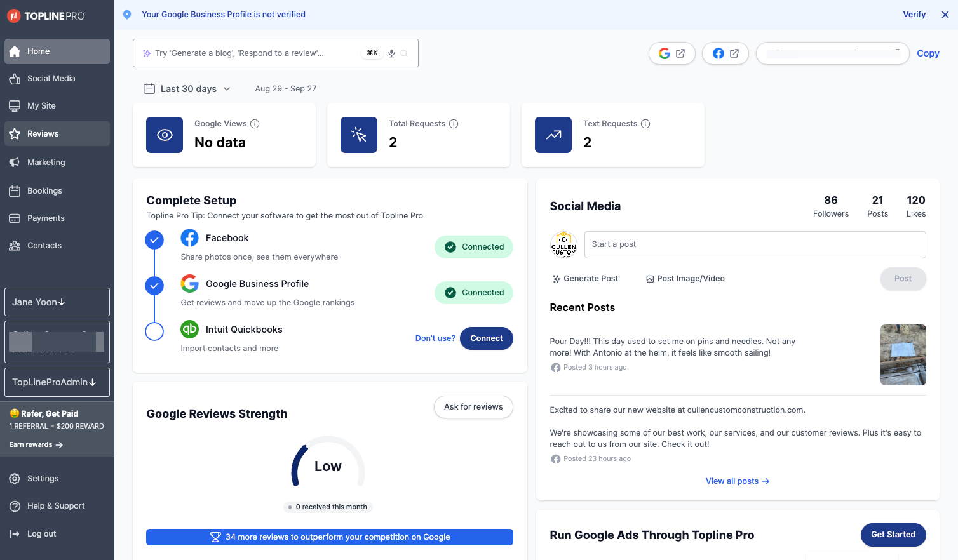
Task: Click the 21 Posts stat
Action: (878, 206)
